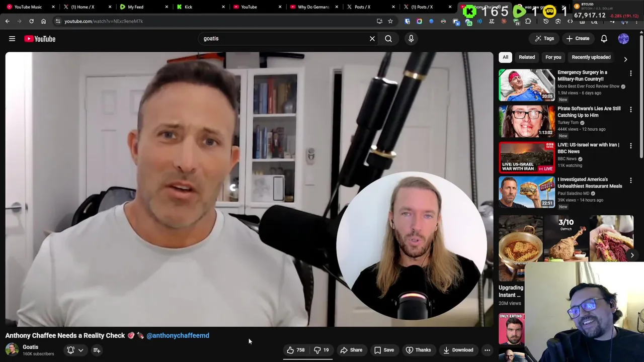Toggle the subscription notification bell
The height and width of the screenshot is (362, 644).
[71, 350]
